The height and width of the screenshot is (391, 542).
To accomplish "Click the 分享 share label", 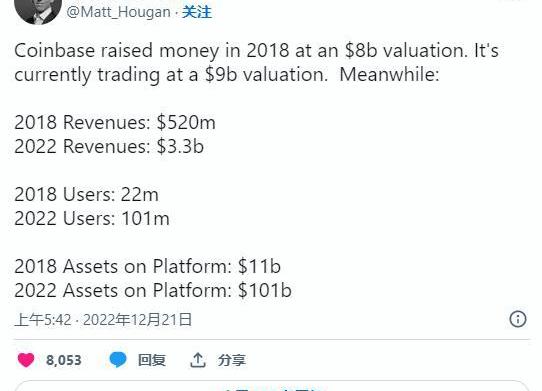I will (x=232, y=360).
